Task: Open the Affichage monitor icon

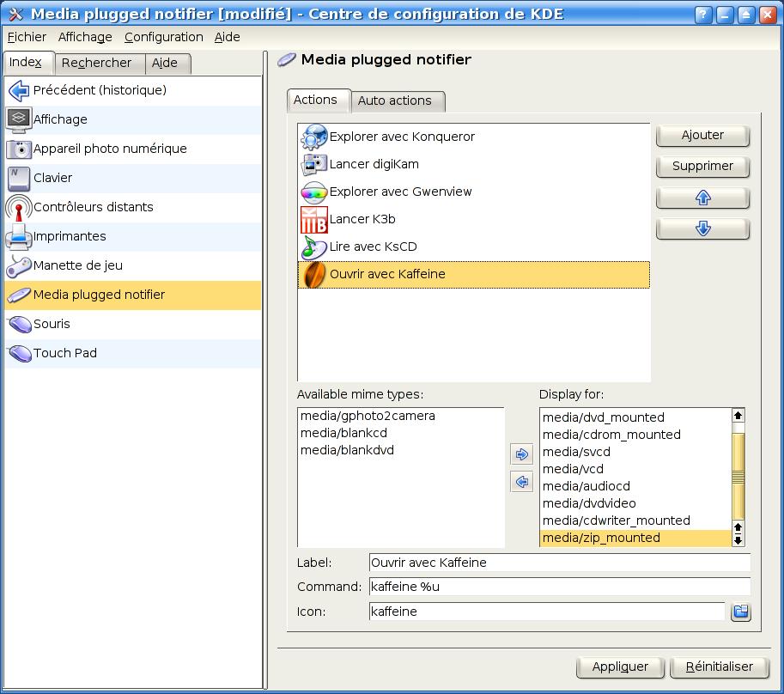Action: point(19,119)
